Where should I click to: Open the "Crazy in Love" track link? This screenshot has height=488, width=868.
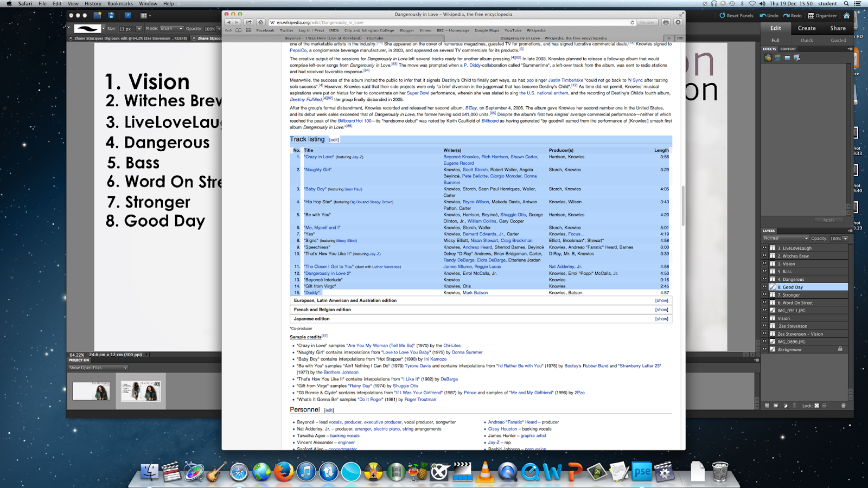pyautogui.click(x=319, y=157)
